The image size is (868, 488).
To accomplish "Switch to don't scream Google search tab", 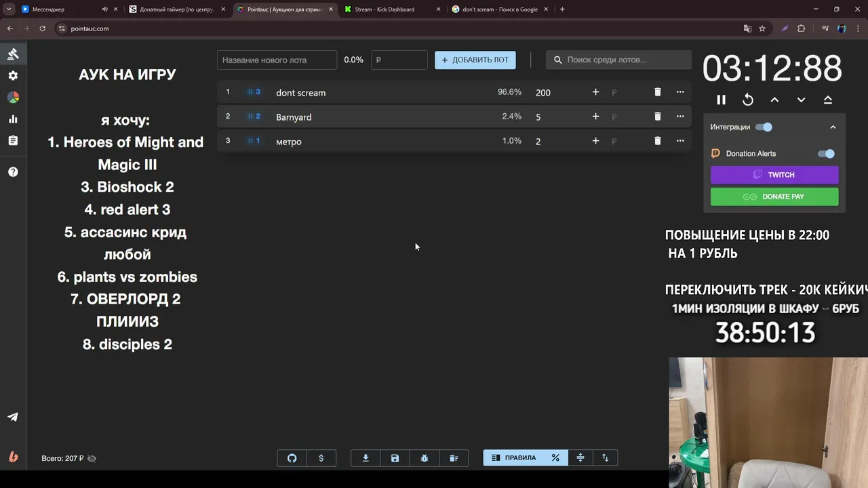I will pos(500,9).
